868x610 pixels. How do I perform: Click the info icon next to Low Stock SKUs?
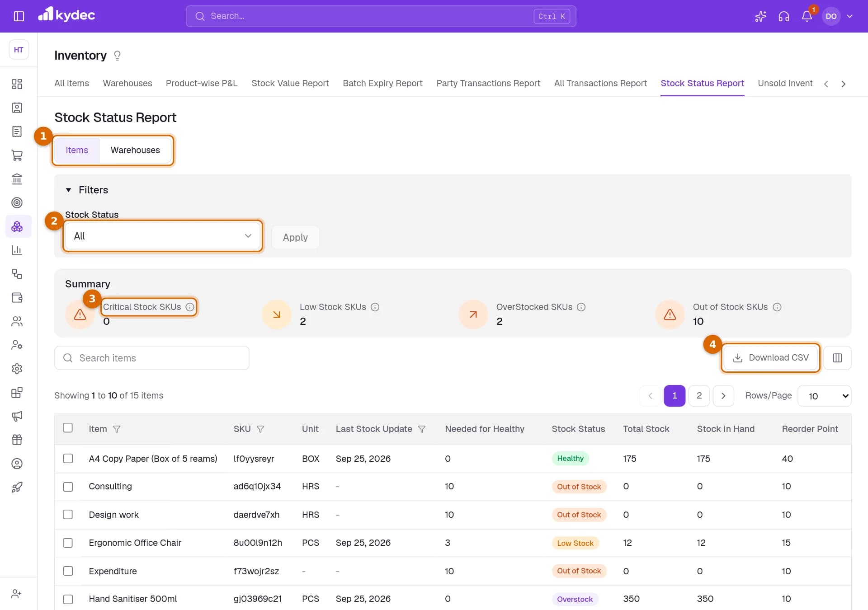coord(375,307)
